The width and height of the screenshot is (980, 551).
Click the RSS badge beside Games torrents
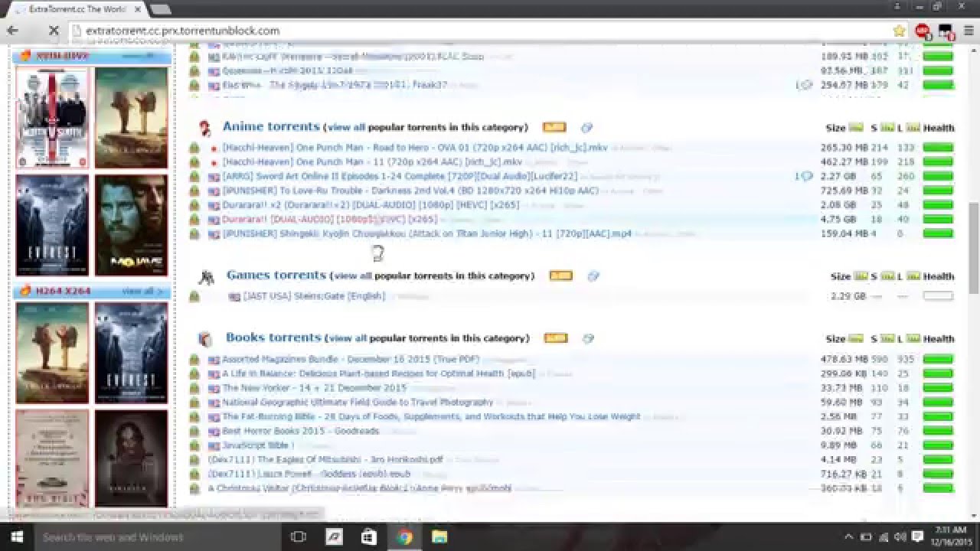560,275
